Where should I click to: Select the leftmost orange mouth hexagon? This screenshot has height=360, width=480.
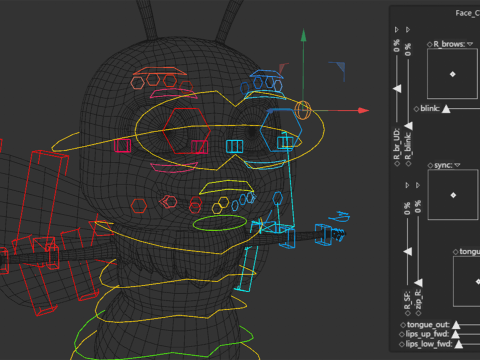pyautogui.click(x=139, y=206)
